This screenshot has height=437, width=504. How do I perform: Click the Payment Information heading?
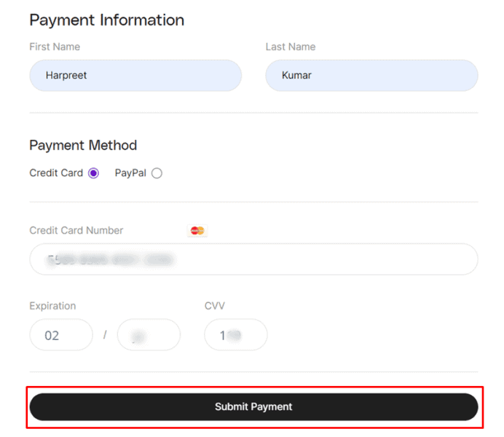click(x=107, y=20)
